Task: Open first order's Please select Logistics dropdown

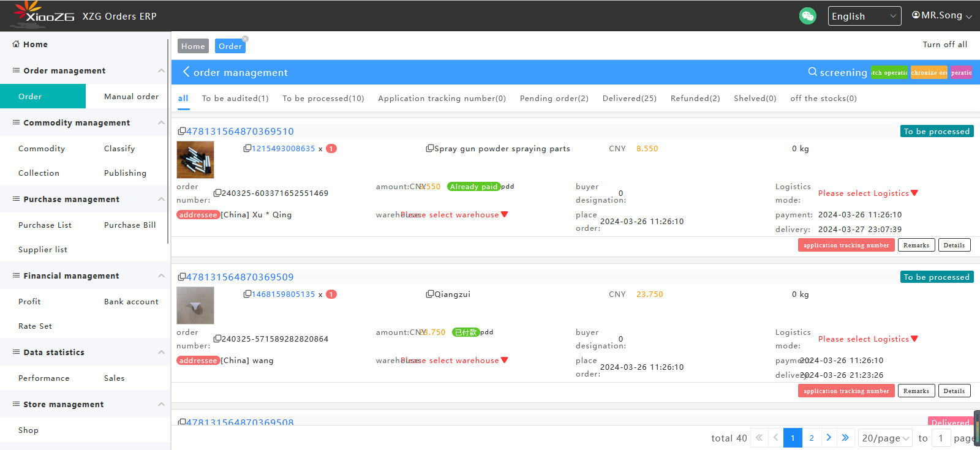Action: point(867,193)
